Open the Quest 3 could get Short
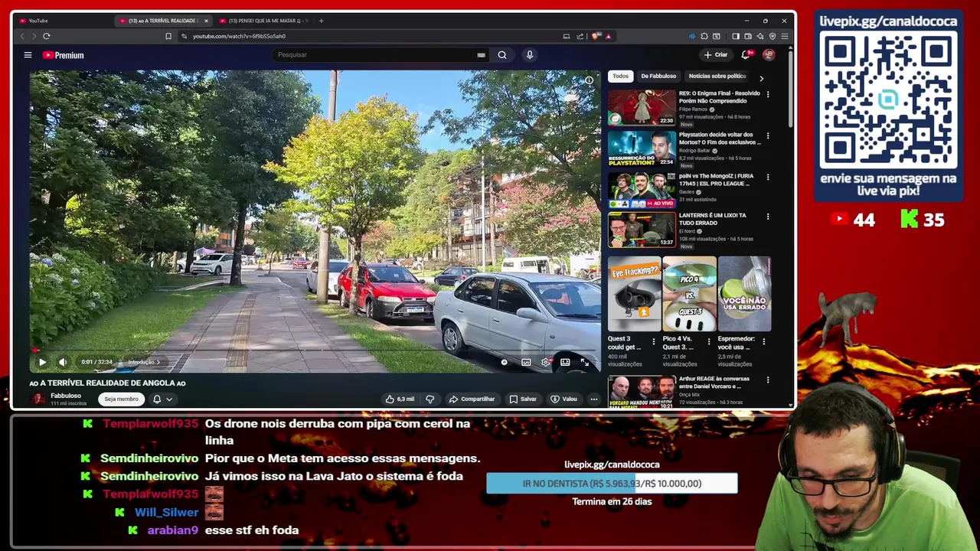 [x=635, y=295]
